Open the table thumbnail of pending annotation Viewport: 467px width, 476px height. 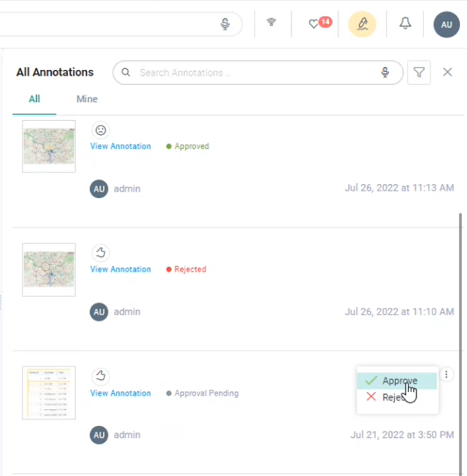(x=49, y=393)
